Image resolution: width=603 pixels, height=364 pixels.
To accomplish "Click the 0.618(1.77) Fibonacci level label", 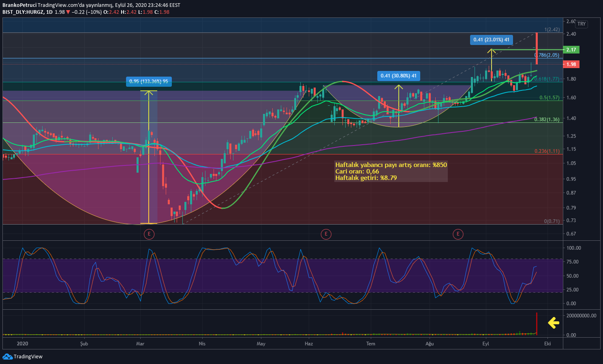I will point(547,79).
